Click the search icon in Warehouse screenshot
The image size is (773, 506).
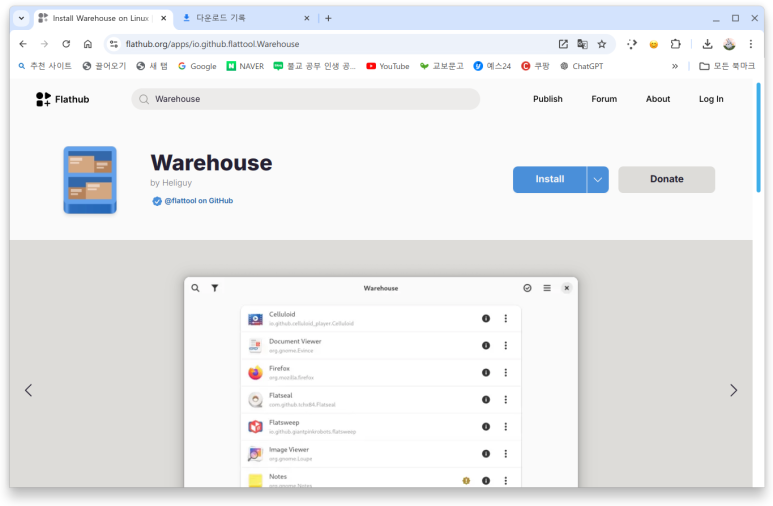point(195,288)
